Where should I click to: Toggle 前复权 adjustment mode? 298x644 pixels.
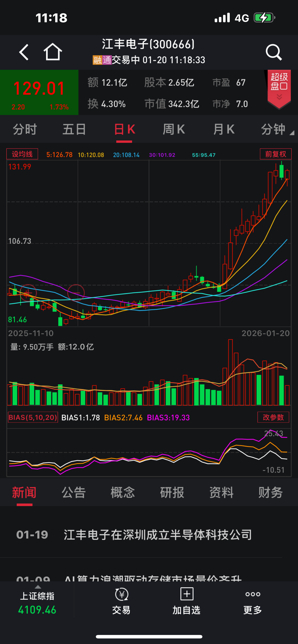275,154
